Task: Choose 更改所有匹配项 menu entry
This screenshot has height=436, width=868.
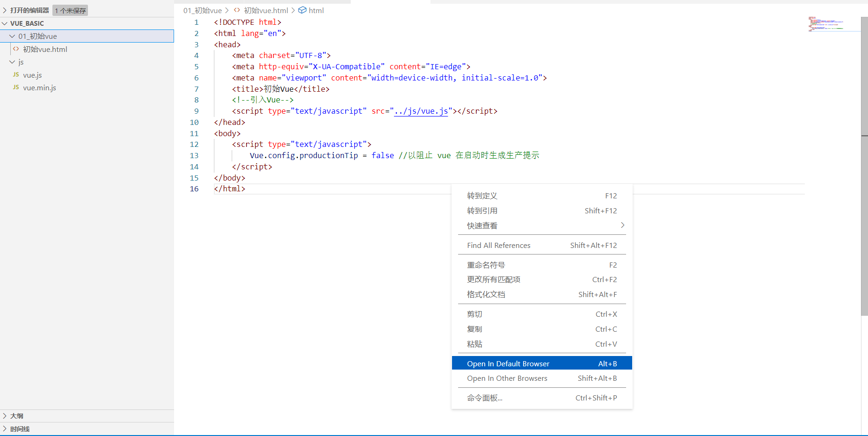Action: point(542,279)
